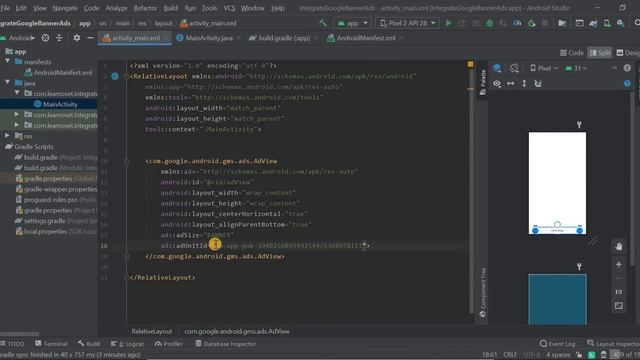Click horizontal expand arrows icon
Image resolution: width=640 pixels, height=360 pixels.
point(511,84)
